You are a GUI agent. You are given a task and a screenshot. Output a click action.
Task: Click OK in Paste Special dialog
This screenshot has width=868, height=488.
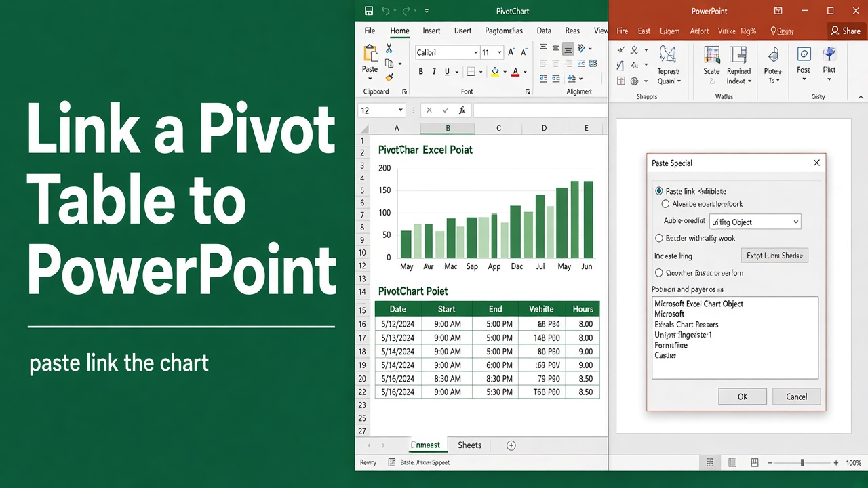743,396
